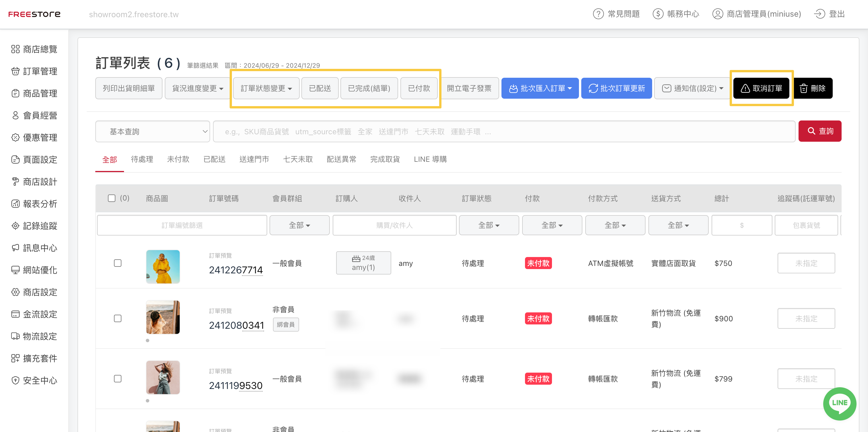Switch to the 七天未取 tab
Viewport: 868px width, 432px height.
pos(298,159)
